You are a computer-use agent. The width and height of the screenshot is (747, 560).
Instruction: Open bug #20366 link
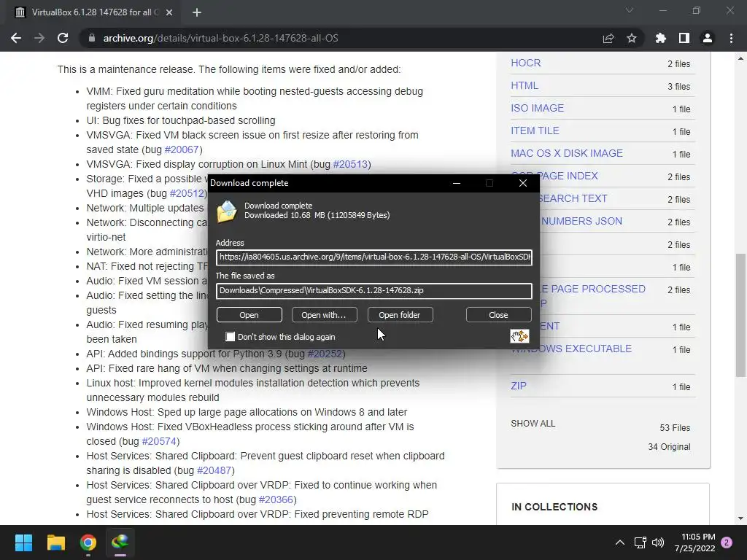[276, 499]
